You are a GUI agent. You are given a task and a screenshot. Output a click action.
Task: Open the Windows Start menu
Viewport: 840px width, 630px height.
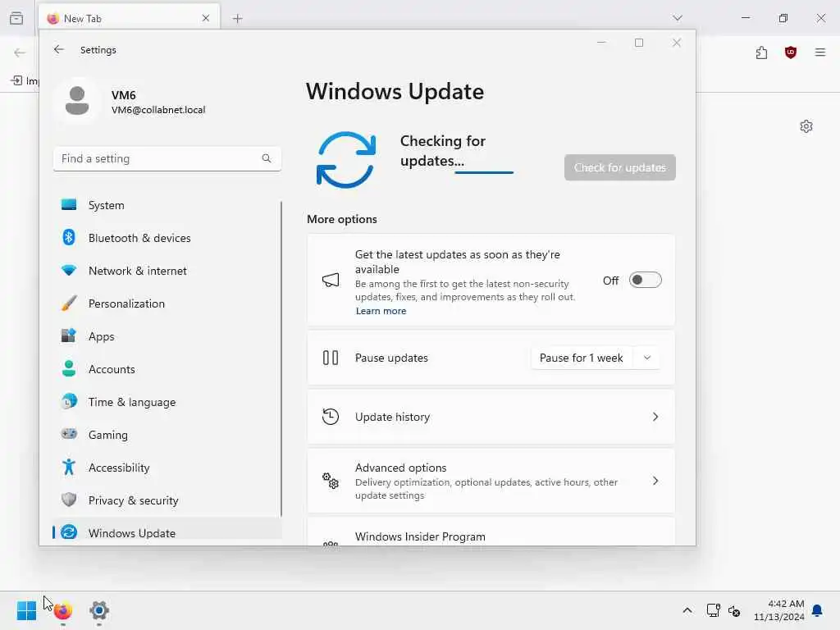26,610
